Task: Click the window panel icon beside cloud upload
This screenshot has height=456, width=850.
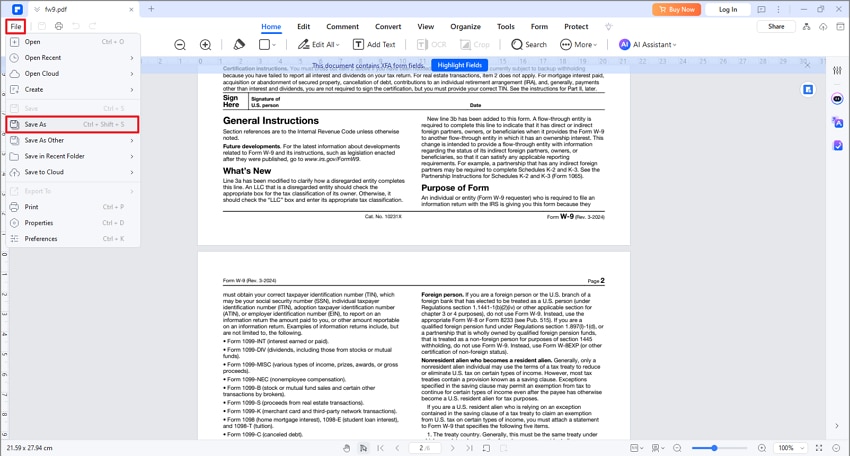Action: tap(840, 27)
